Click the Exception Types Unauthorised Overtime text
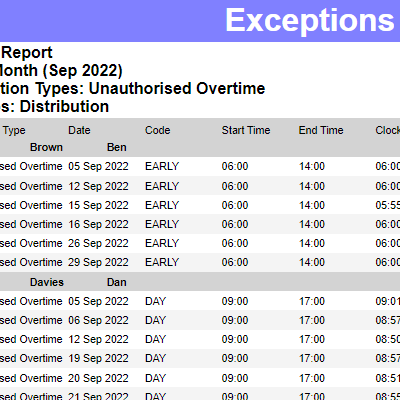 click(x=132, y=89)
